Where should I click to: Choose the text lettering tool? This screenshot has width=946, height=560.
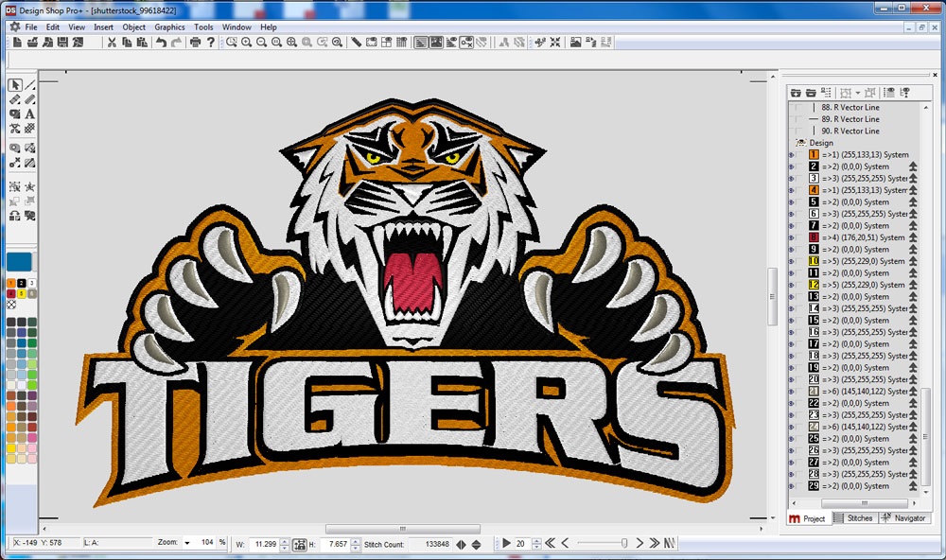29,114
